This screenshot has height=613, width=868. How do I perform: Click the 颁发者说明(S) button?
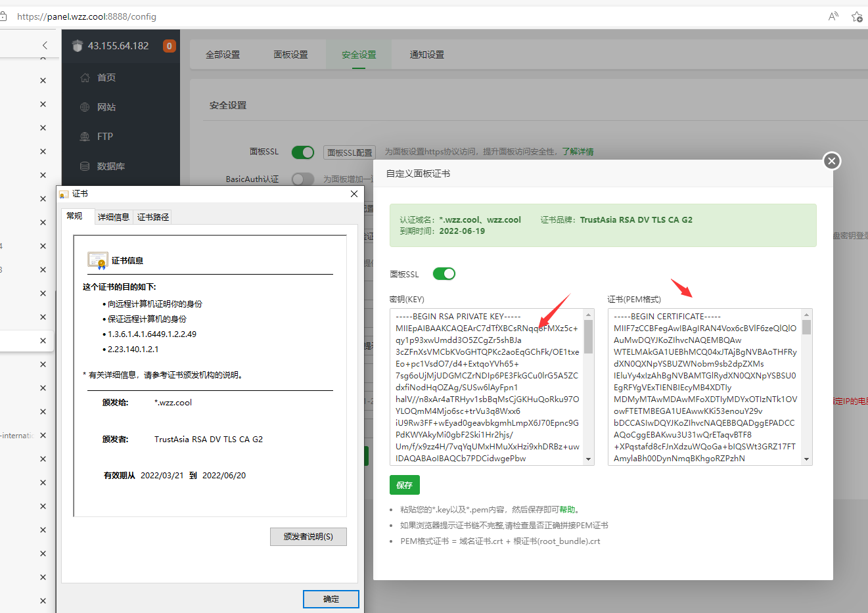click(x=308, y=537)
